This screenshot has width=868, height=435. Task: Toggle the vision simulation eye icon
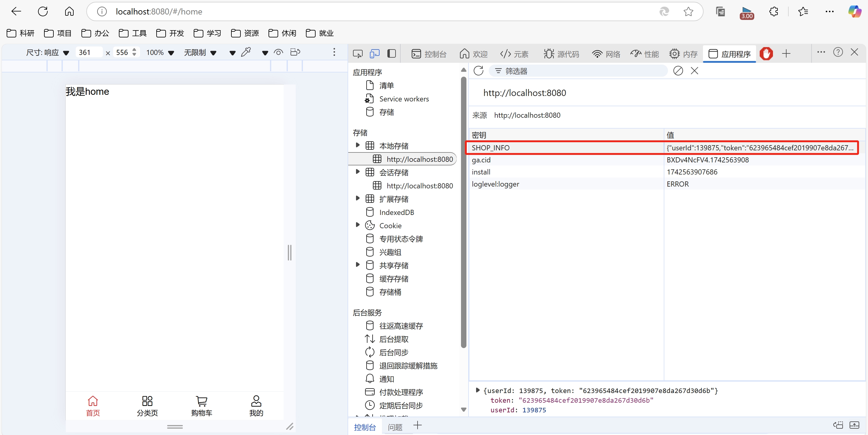pyautogui.click(x=278, y=52)
